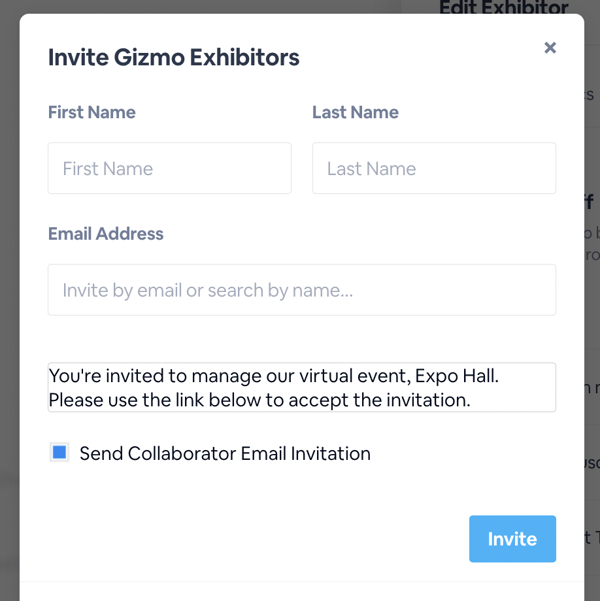Click the "Expo Hall" text in message

point(456,376)
